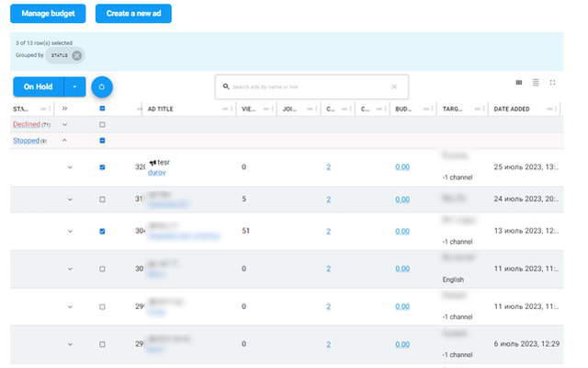Expand all groups double-chevron icon

[64, 109]
